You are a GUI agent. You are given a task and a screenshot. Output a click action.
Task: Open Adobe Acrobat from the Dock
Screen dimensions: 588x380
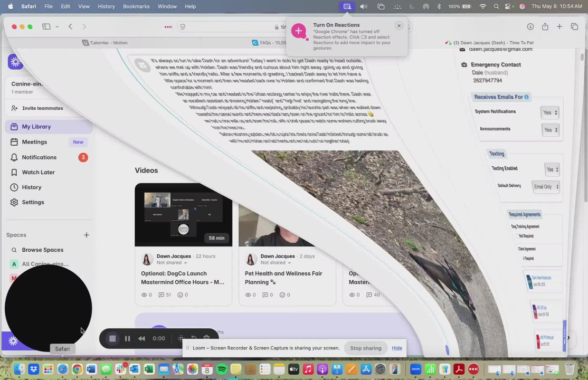click(459, 369)
